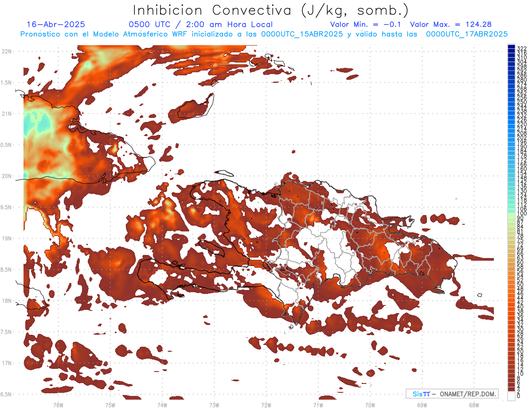The image size is (532, 411).
Task: Click the '74W' longitude label
Action: coord(162,405)
